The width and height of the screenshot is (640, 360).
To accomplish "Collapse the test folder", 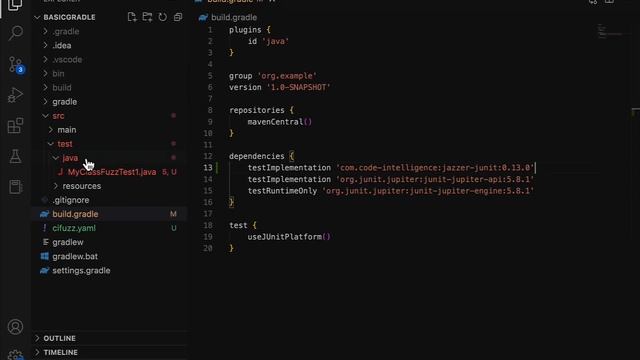I will tap(64, 144).
